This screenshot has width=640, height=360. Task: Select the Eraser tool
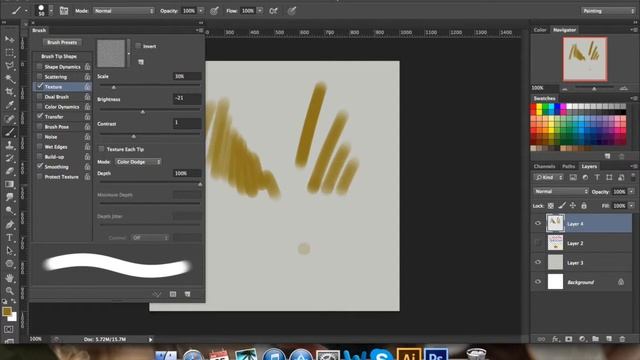pos(9,171)
